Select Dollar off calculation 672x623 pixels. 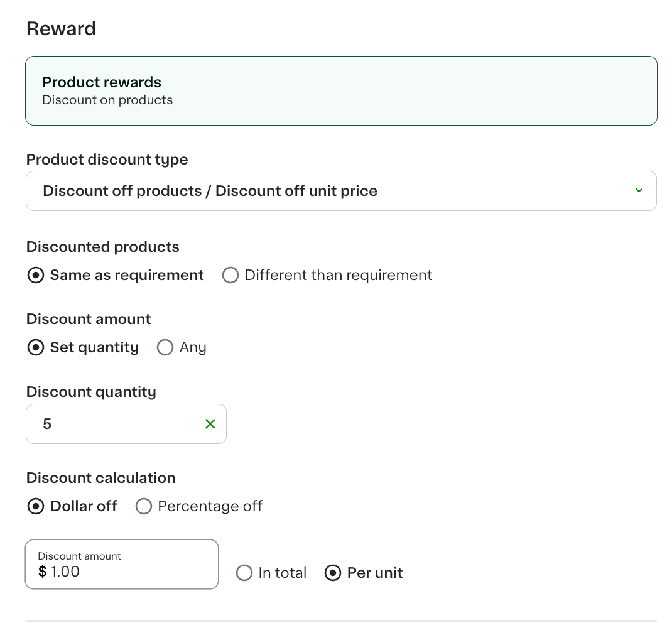click(x=36, y=506)
